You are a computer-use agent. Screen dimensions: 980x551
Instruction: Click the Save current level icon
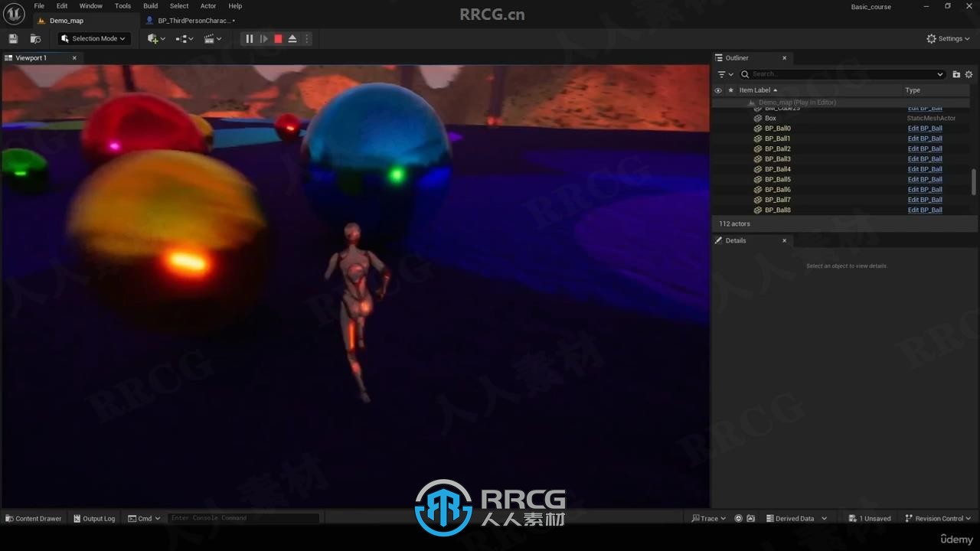click(x=13, y=38)
